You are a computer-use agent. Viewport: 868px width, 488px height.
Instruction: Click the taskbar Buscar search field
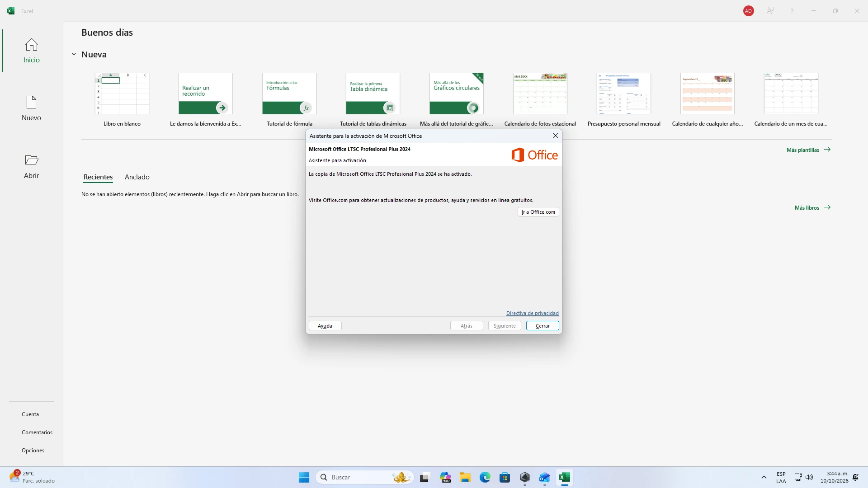click(365, 477)
